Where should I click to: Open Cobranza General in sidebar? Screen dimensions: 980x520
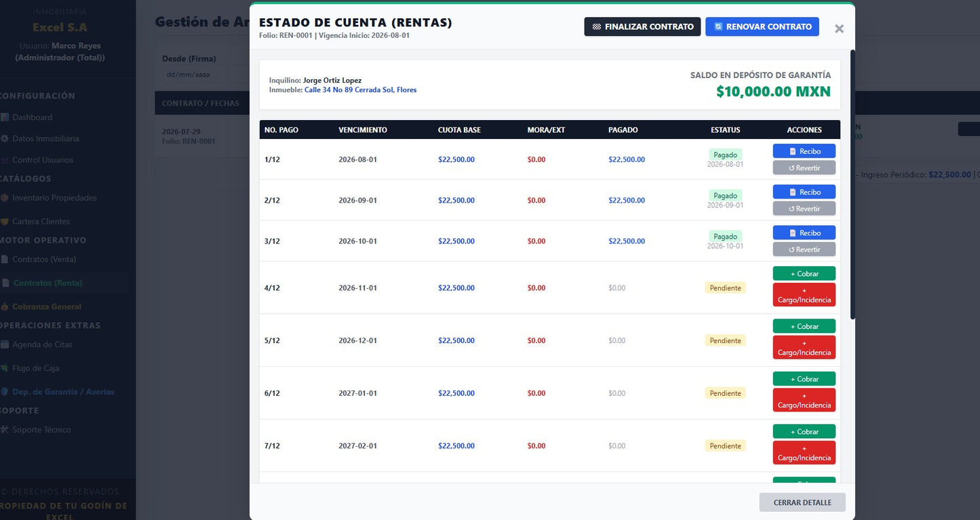[47, 306]
